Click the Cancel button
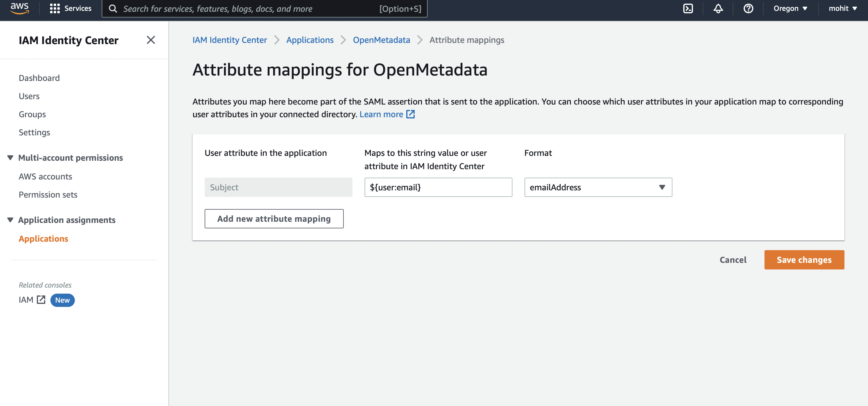This screenshot has width=868, height=406. click(x=732, y=259)
